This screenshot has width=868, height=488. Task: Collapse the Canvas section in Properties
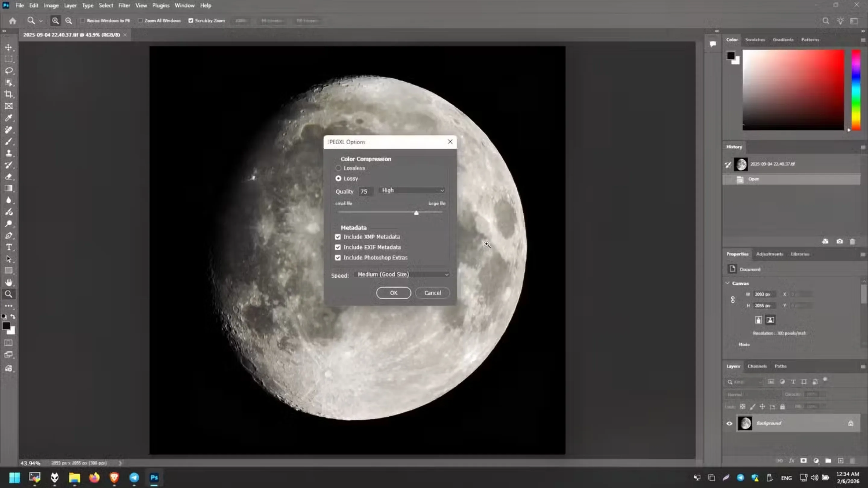pos(728,283)
